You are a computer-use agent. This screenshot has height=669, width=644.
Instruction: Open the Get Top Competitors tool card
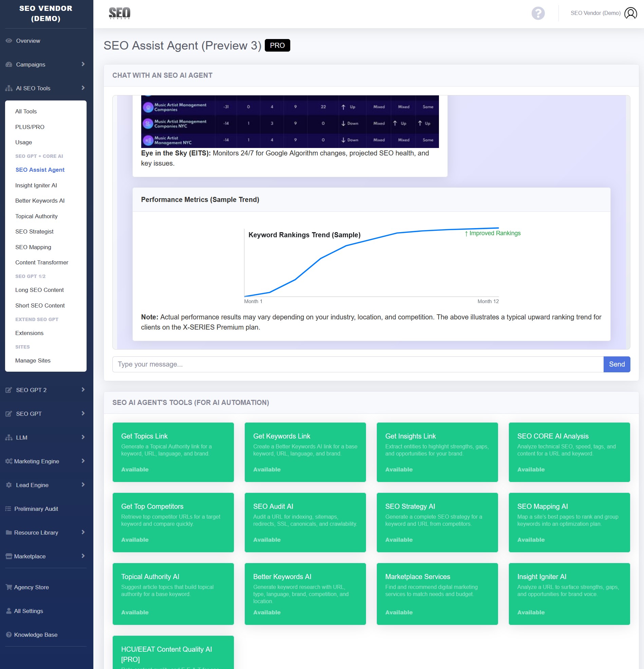[x=173, y=522]
